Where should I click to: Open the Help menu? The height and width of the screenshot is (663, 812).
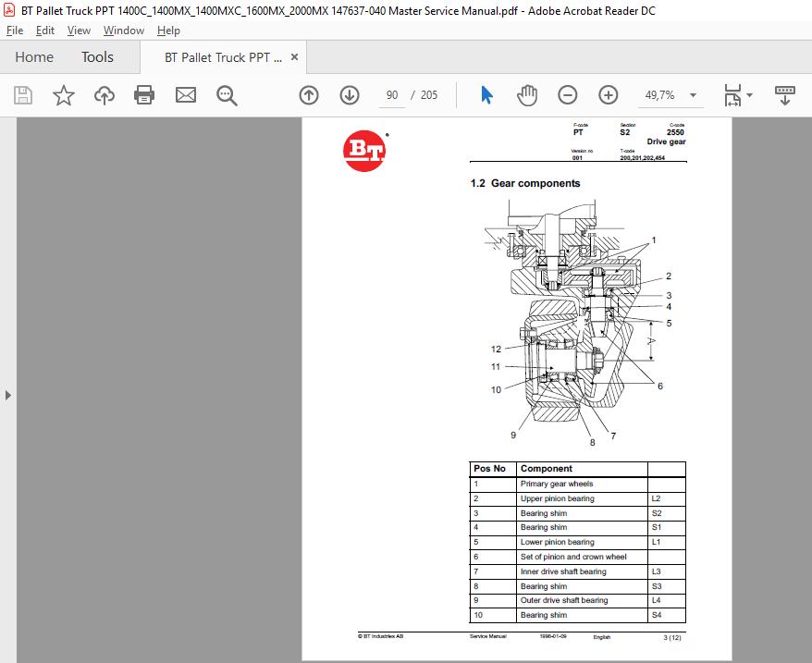click(168, 31)
